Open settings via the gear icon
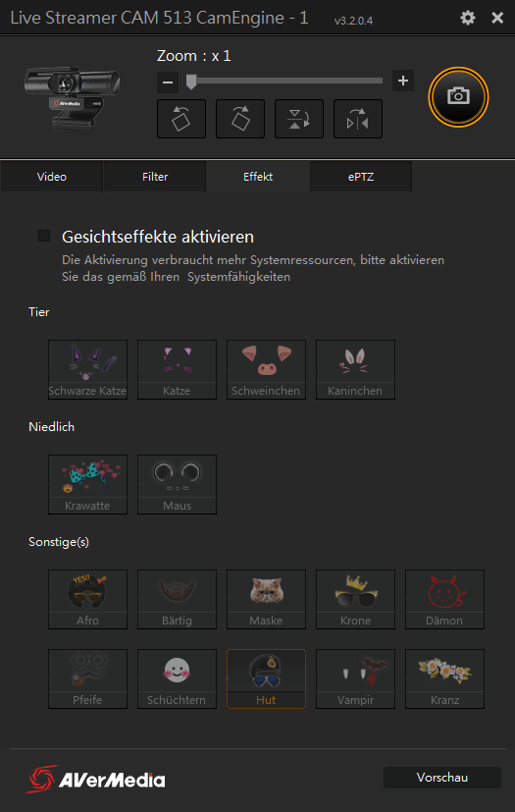515x812 pixels. click(467, 18)
